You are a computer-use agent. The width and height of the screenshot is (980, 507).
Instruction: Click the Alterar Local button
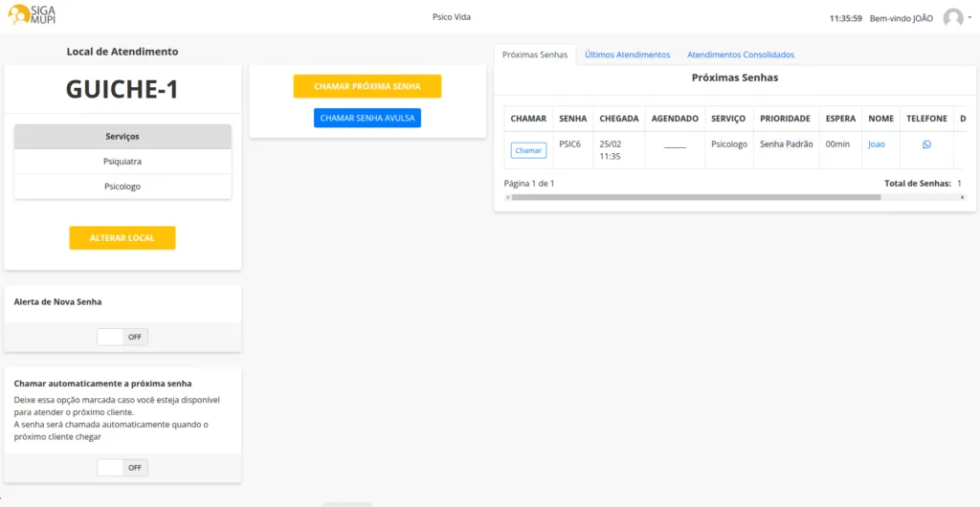point(122,238)
